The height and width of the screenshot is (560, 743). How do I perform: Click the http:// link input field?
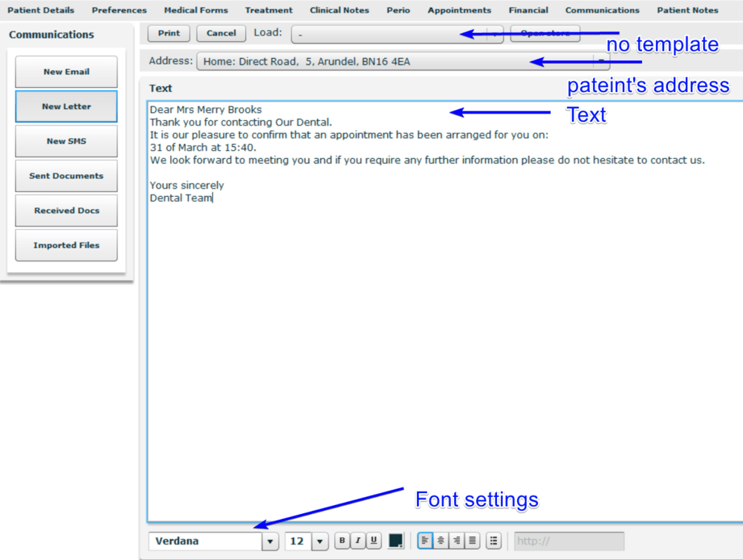point(568,541)
